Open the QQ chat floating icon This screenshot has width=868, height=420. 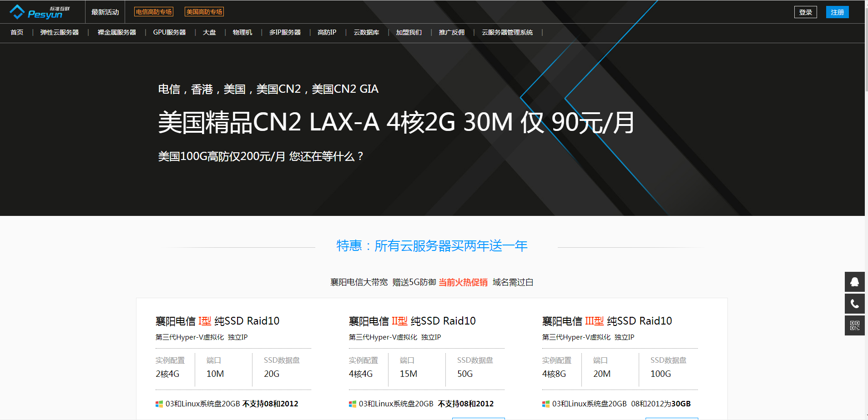[x=854, y=282]
